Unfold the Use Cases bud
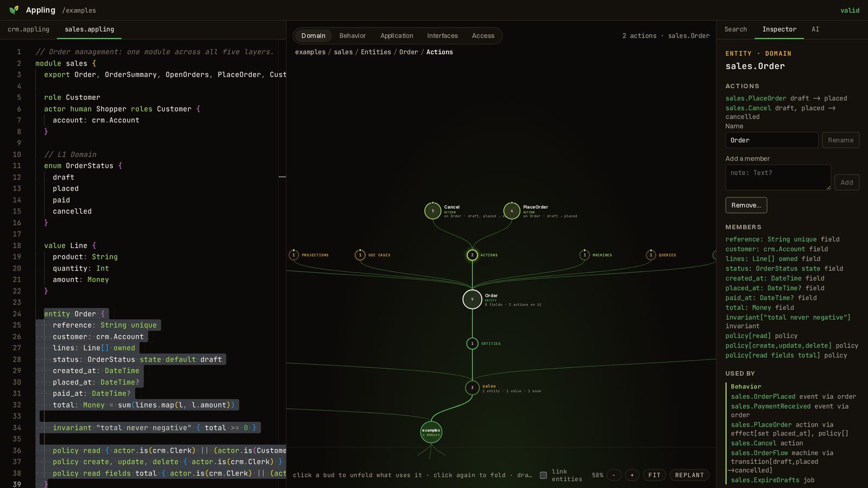868x488 pixels. click(x=360, y=255)
